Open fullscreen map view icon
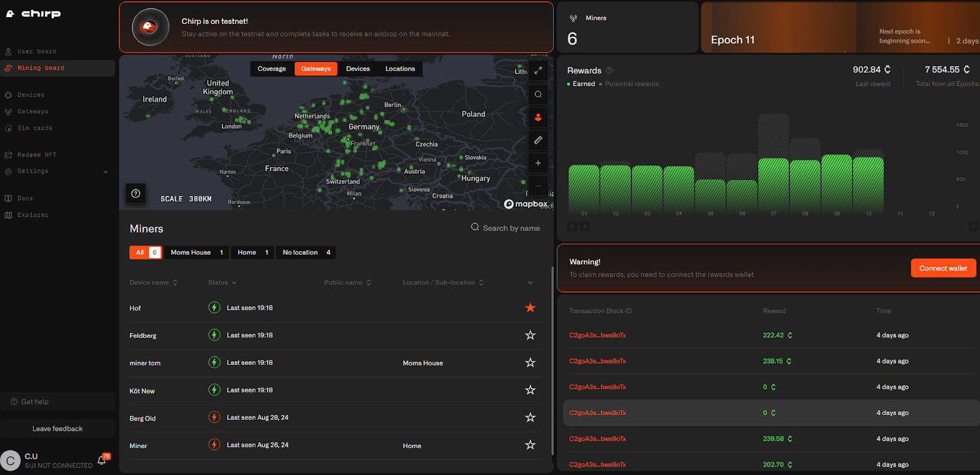This screenshot has width=980, height=475. (x=538, y=70)
